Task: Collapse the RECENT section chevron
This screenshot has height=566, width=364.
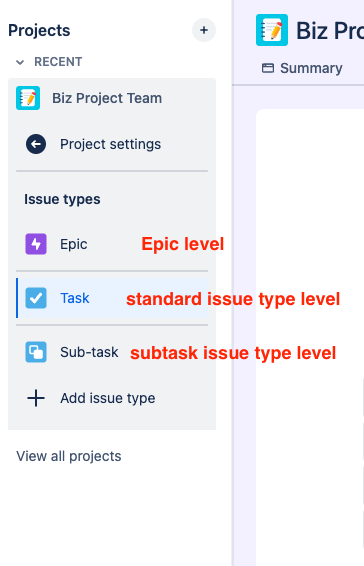Action: click(20, 62)
